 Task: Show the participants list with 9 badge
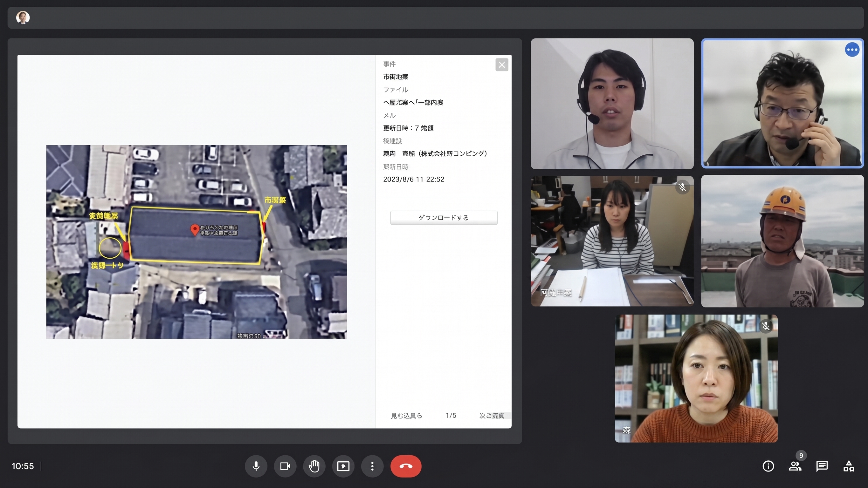(x=795, y=465)
